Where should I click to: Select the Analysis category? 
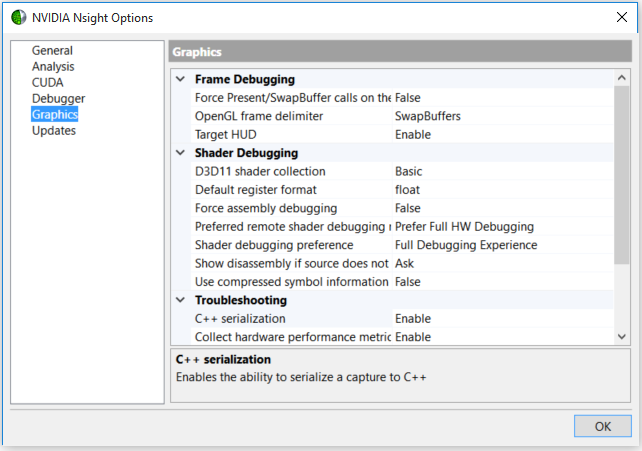[x=53, y=67]
